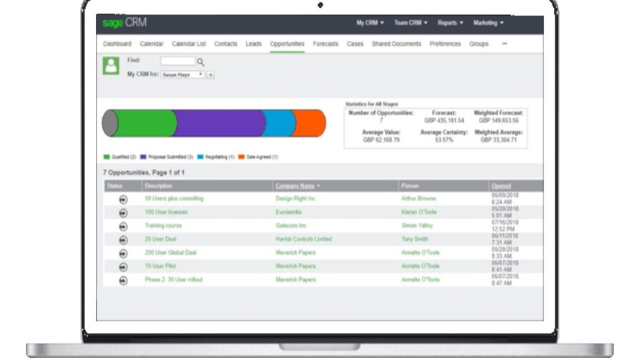Image resolution: width=644 pixels, height=358 pixels.
Task: Open the My CRM dropdown menu
Action: (x=370, y=23)
